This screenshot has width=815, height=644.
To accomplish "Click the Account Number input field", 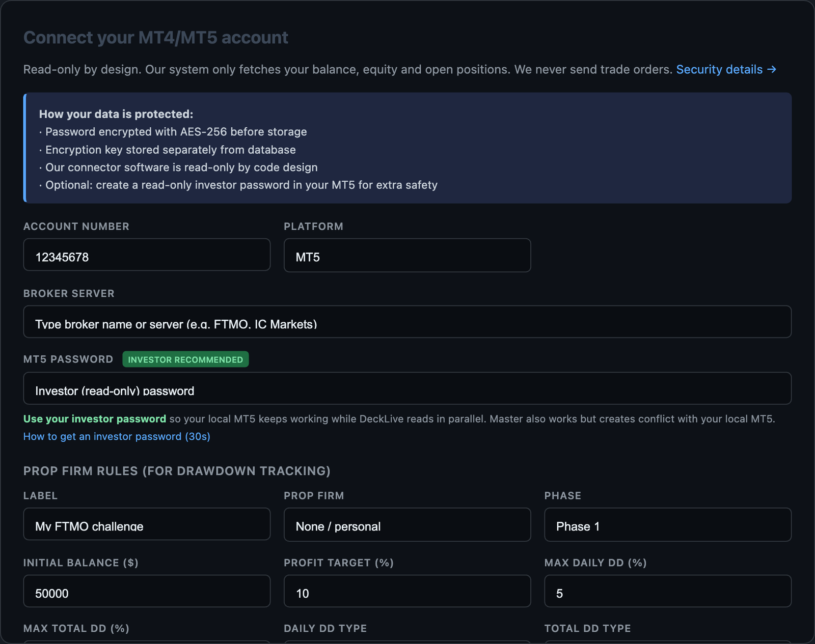I will point(147,255).
